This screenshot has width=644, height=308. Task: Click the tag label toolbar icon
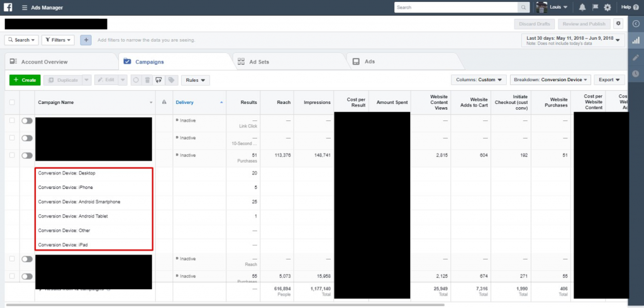[x=171, y=80]
